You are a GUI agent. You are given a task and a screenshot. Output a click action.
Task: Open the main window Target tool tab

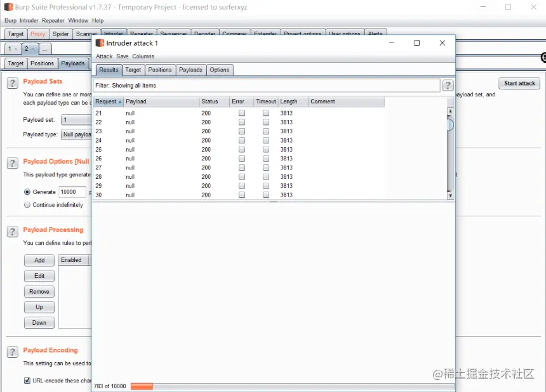[x=16, y=34]
